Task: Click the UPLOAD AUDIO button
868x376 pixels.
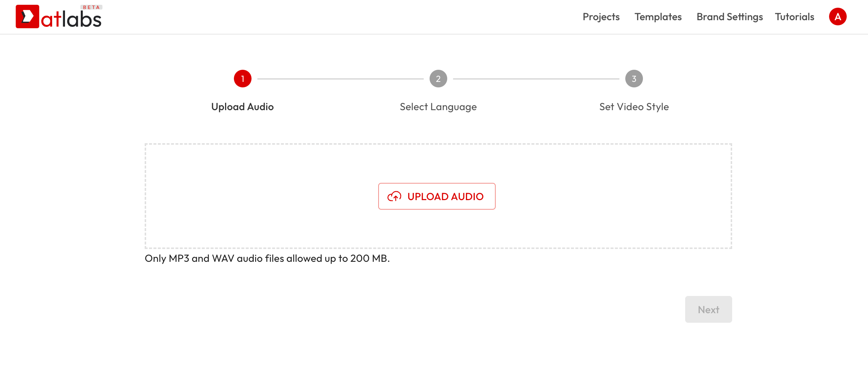Action: point(437,196)
